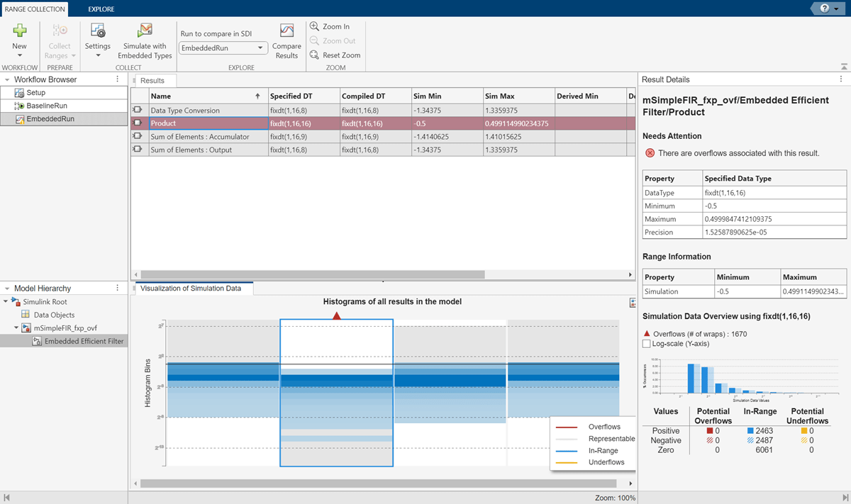Open the help question mark icon

(x=824, y=9)
